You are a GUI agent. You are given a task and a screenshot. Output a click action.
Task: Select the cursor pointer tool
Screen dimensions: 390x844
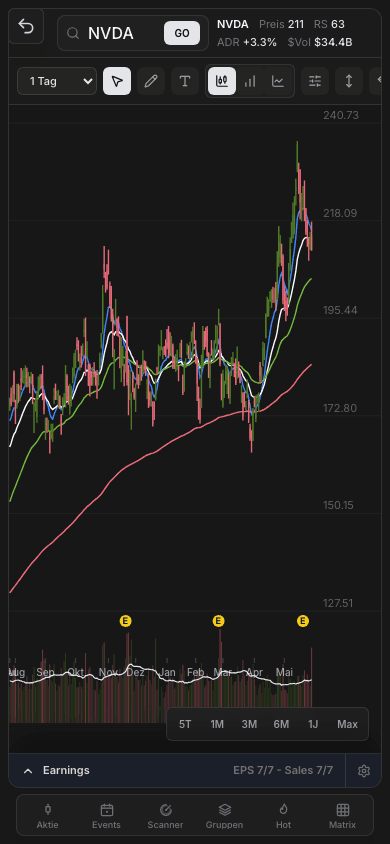click(x=117, y=81)
